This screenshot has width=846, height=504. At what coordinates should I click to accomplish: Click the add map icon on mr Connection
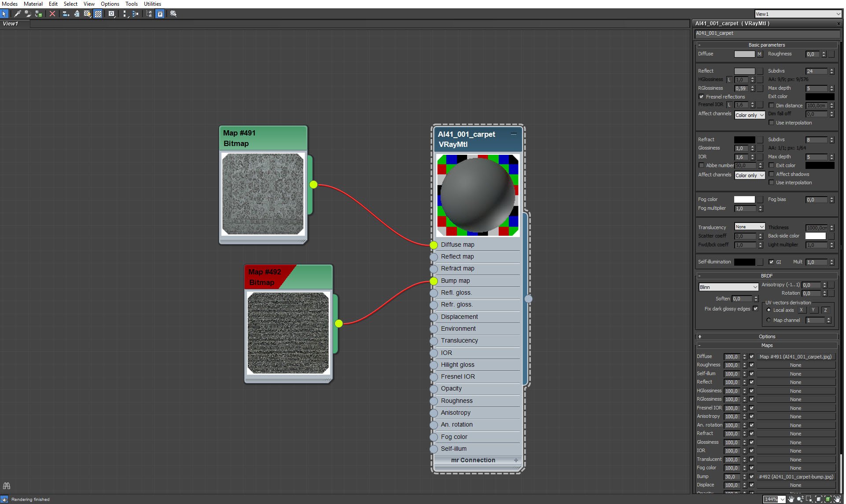point(516,460)
